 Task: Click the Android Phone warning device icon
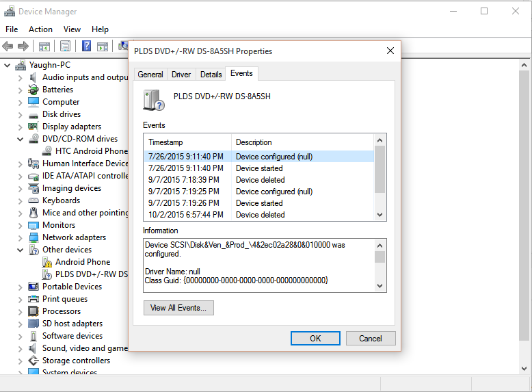point(46,262)
